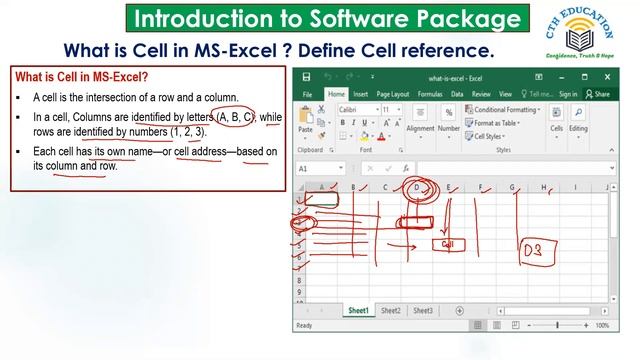Open the Cell Styles menu
This screenshot has width=640, height=360.
click(x=485, y=136)
